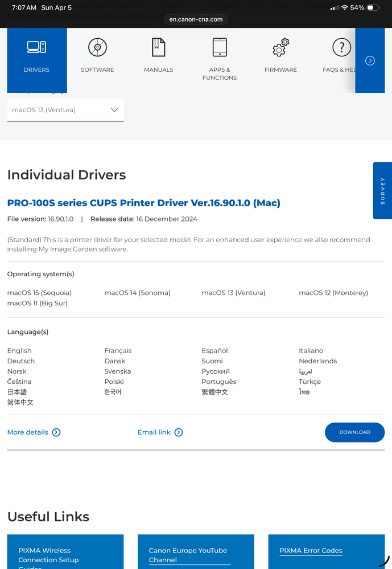The image size is (392, 569).
Task: Click More details link
Action: point(27,432)
